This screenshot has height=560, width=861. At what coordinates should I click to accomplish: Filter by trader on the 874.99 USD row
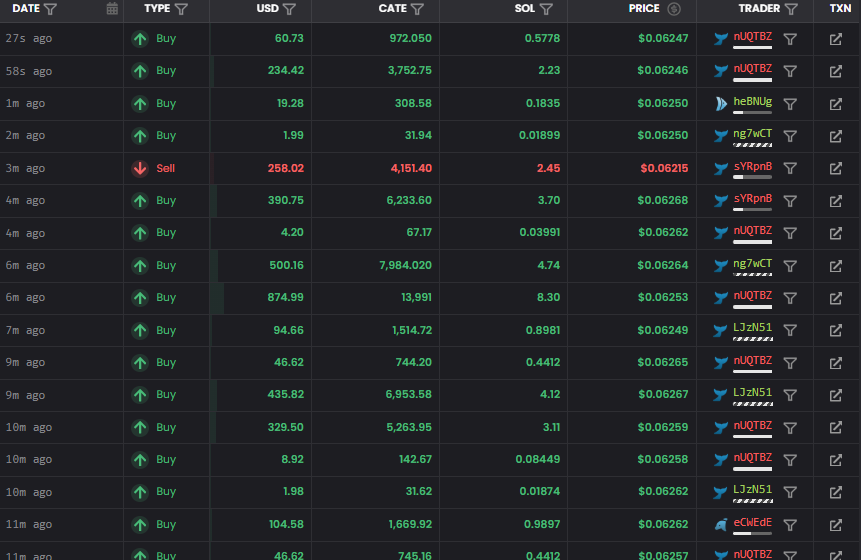(x=790, y=298)
